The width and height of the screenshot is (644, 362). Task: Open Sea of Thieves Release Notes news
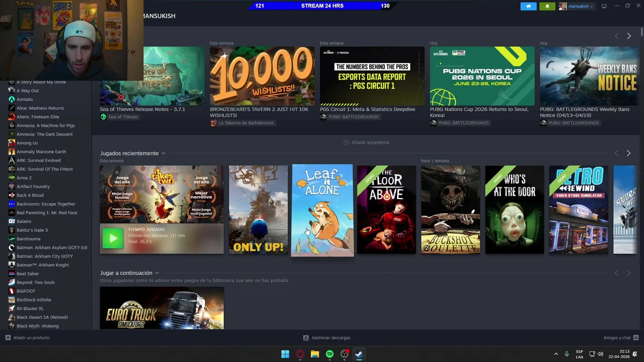pos(142,109)
